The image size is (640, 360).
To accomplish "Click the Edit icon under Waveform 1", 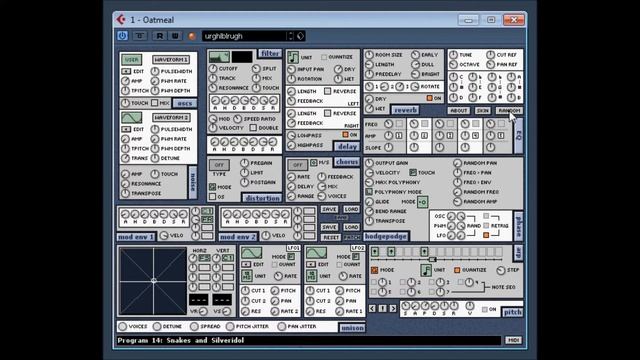I will [126, 71].
